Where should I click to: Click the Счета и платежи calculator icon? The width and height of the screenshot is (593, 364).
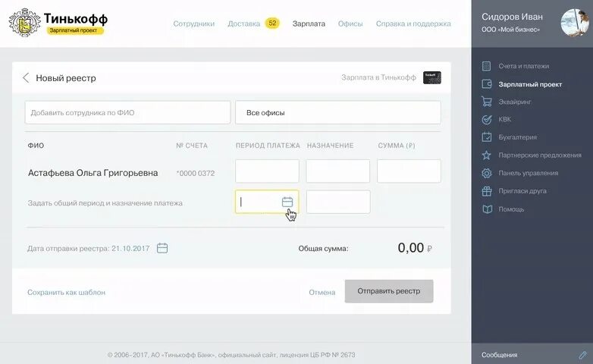click(x=486, y=66)
